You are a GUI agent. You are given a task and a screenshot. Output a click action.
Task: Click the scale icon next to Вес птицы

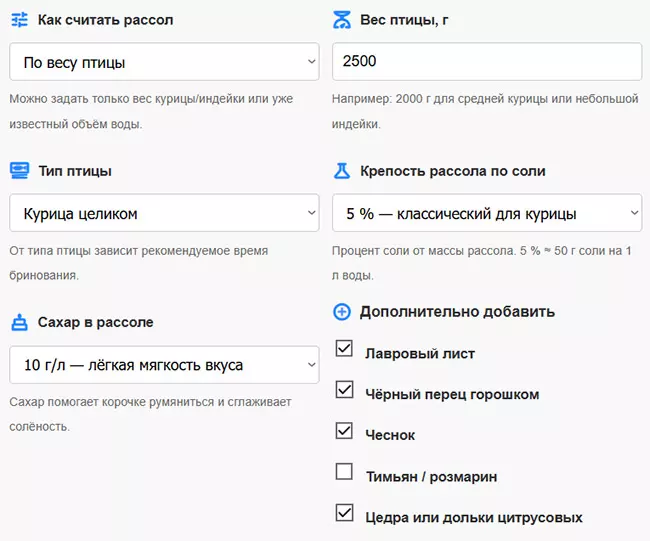click(342, 20)
